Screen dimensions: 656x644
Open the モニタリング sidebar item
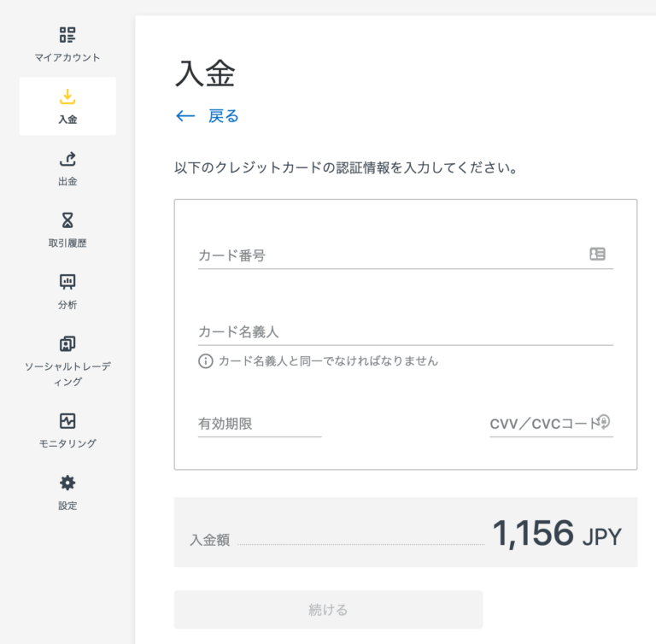coord(67,430)
